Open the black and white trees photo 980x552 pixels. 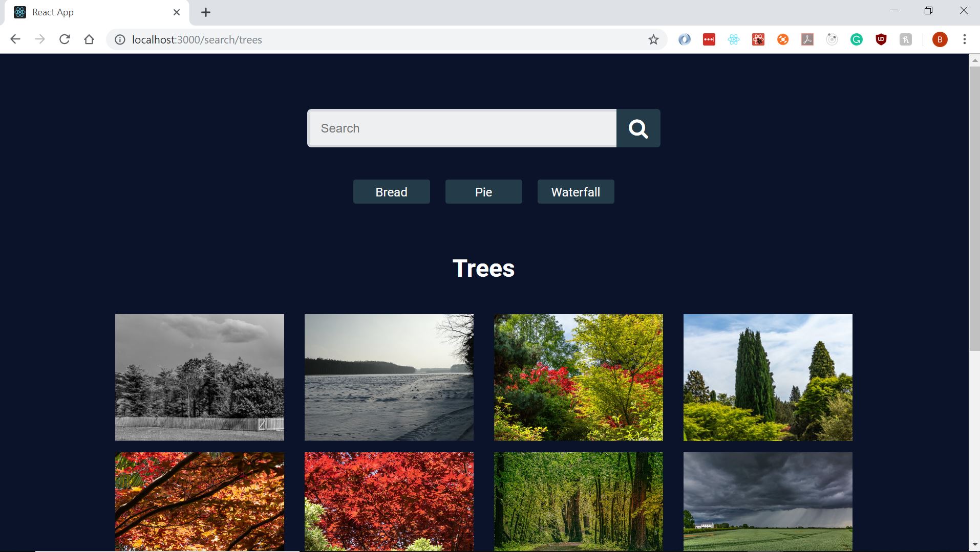point(199,377)
